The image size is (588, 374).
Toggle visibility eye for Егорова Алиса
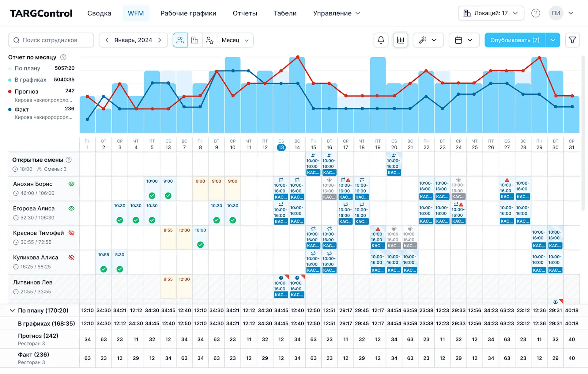click(x=71, y=208)
